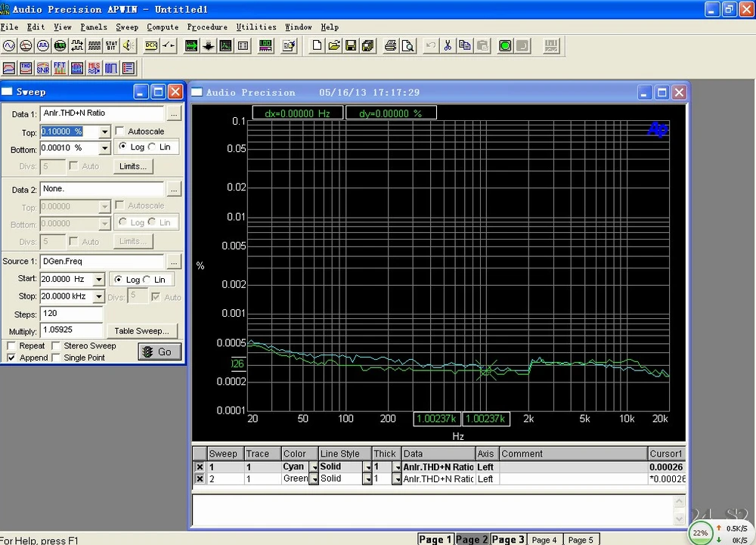Open sweep 1 Line Style dropdown
The width and height of the screenshot is (756, 545).
click(x=367, y=467)
